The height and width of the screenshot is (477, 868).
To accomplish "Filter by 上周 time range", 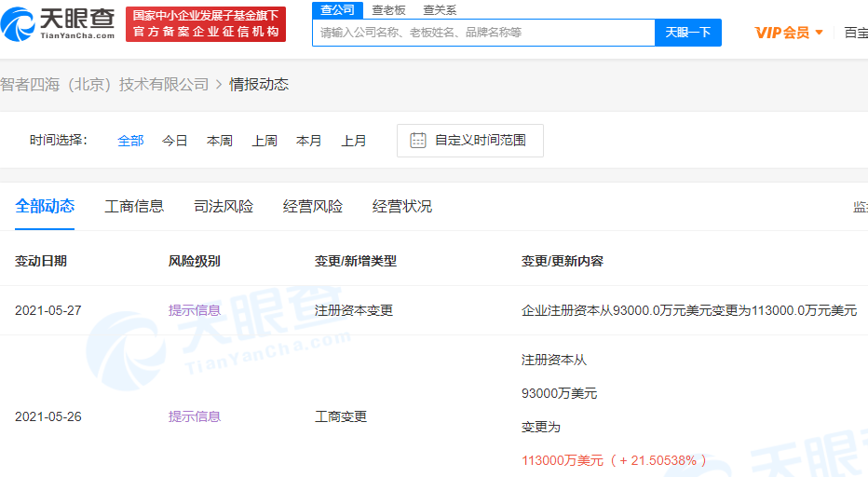I will (x=264, y=141).
